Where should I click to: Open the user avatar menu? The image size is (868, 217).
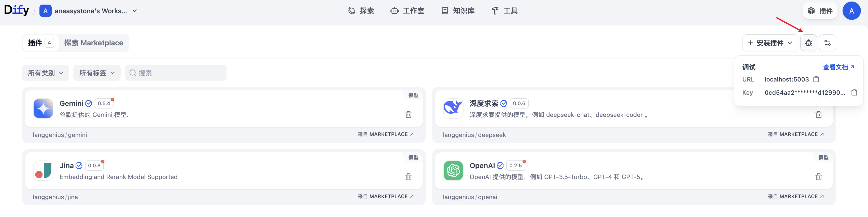(x=851, y=11)
